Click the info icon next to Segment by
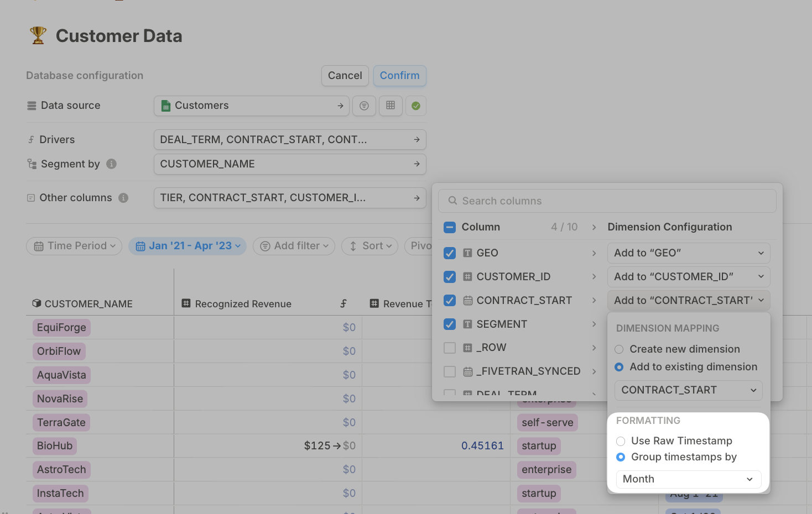The width and height of the screenshot is (812, 514). [111, 164]
